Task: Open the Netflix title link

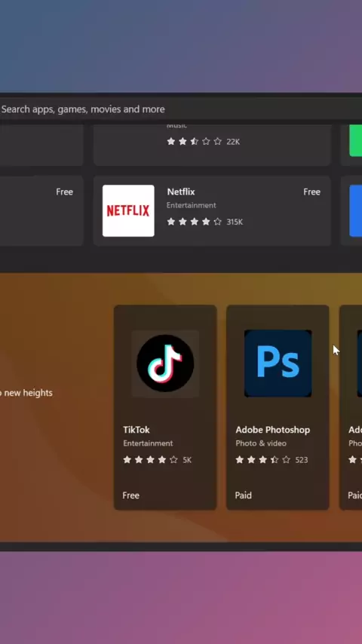Action: (x=181, y=192)
